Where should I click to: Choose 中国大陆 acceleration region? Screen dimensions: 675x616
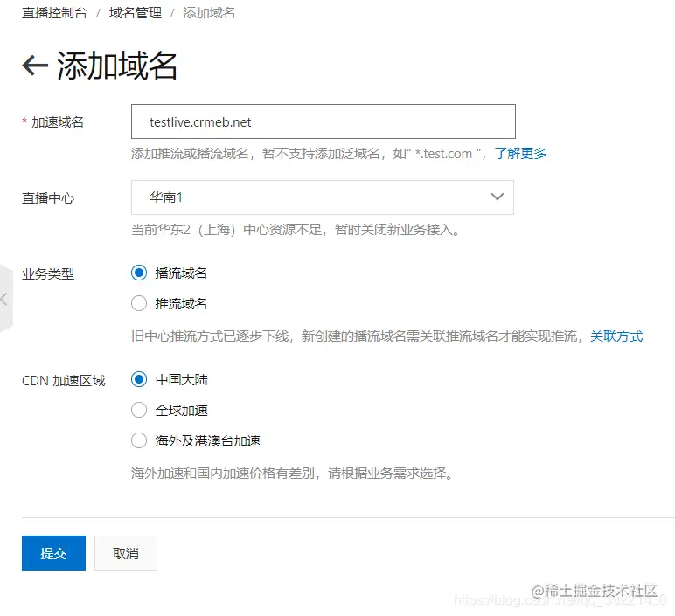(x=139, y=379)
